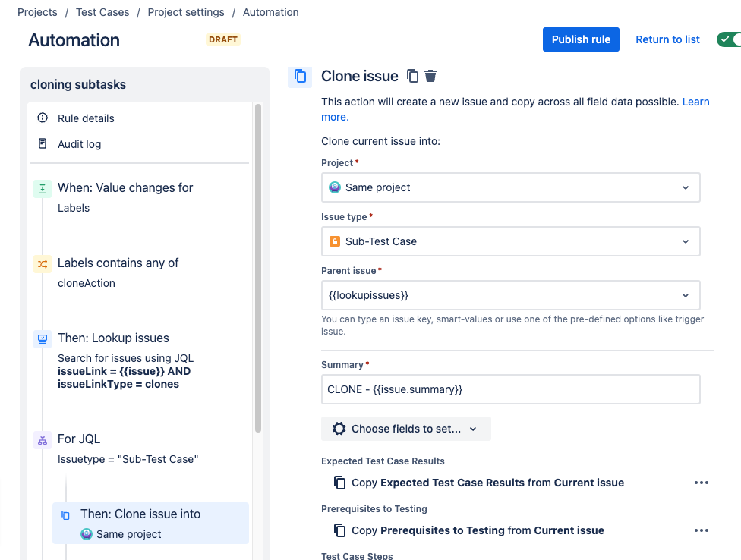
Task: Click the duplicate component icon beside Clone issue
Action: (412, 76)
